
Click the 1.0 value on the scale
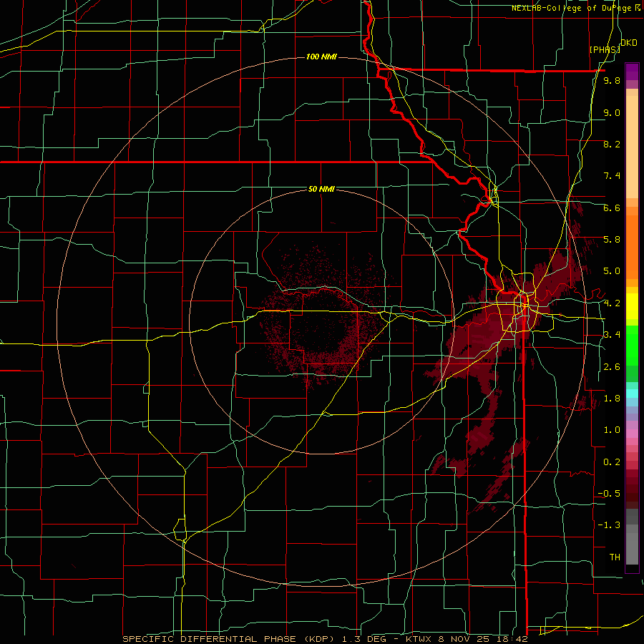point(612,430)
